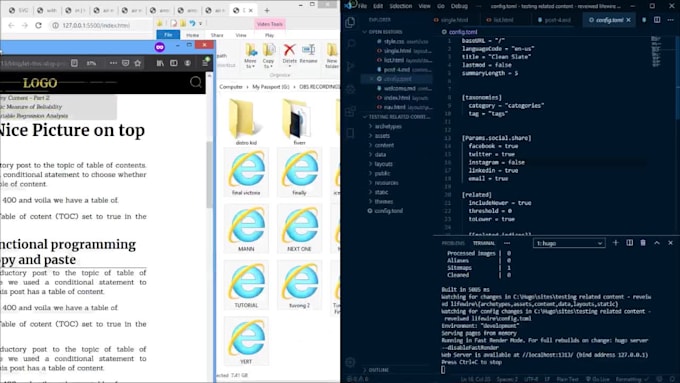The image size is (680, 383).
Task: Expand the archetypes folder
Action: coord(388,126)
